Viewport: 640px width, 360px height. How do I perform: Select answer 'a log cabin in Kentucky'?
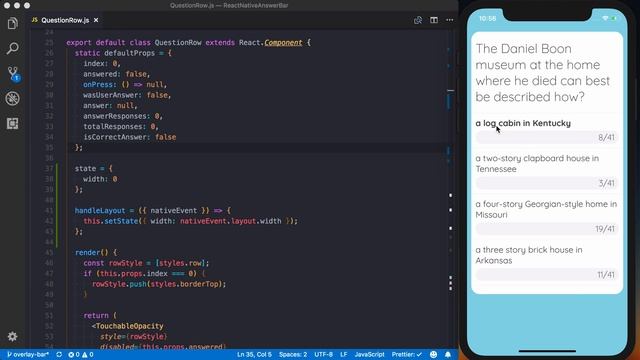point(523,123)
